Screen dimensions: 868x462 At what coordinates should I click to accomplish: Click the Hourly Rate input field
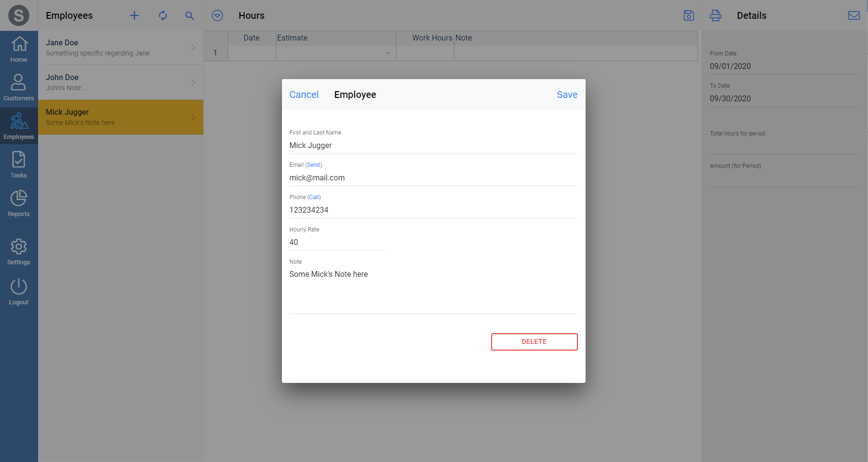337,242
